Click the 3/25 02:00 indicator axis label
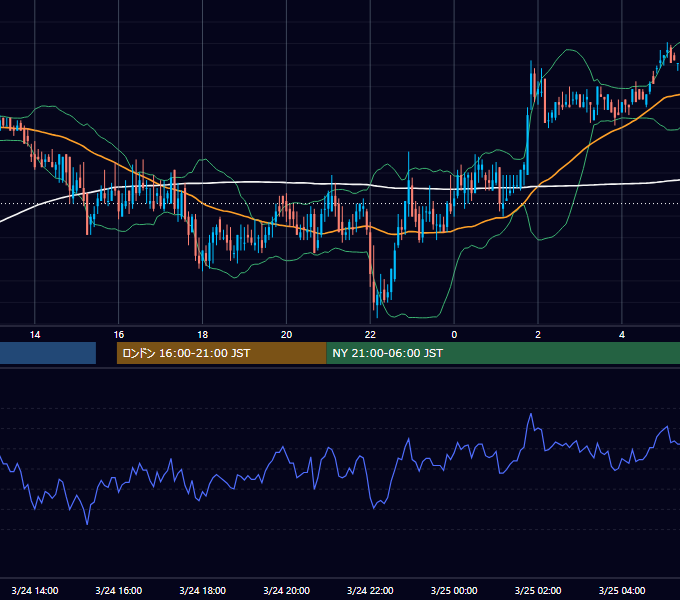 click(x=538, y=590)
